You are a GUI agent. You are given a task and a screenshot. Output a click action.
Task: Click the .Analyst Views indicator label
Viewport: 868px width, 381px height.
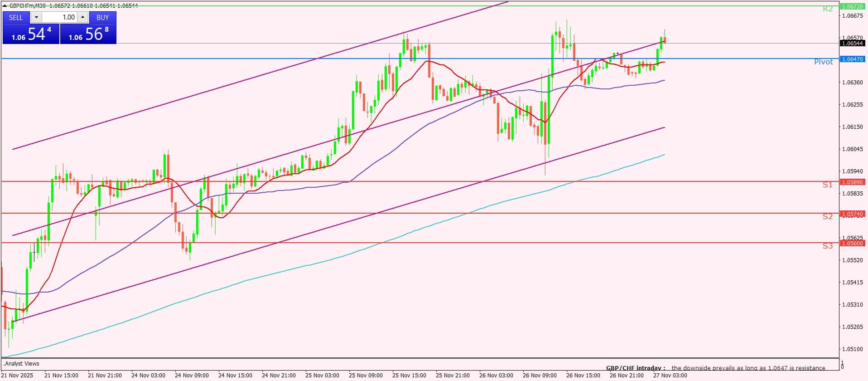(21, 363)
